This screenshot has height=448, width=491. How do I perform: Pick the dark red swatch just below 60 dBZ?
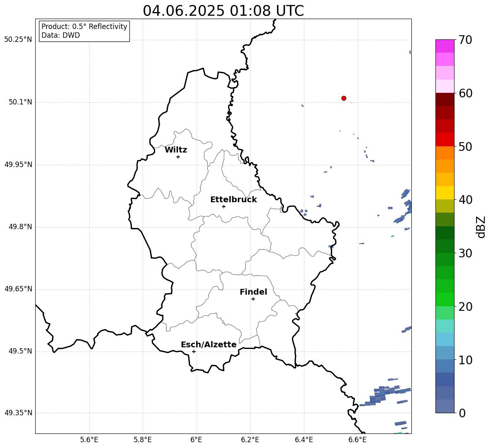pyautogui.click(x=445, y=99)
